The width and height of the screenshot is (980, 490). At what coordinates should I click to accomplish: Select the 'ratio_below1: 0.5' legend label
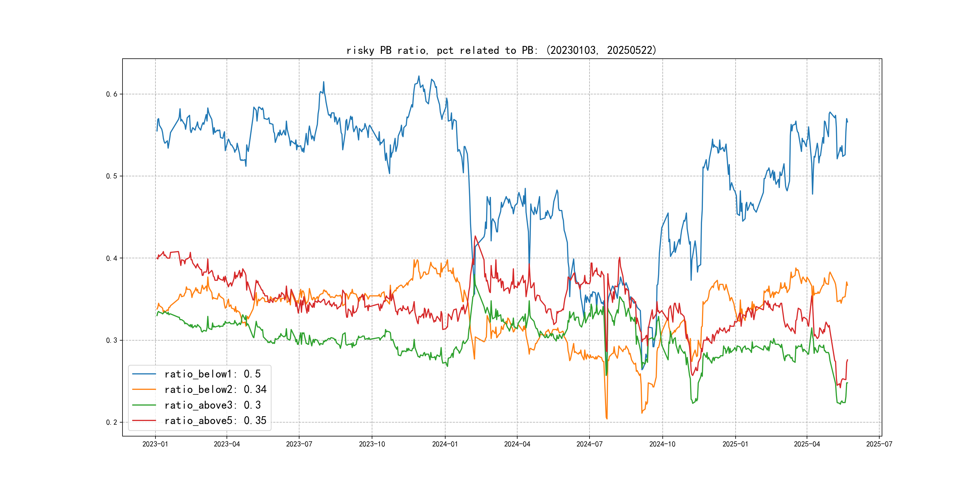212,374
